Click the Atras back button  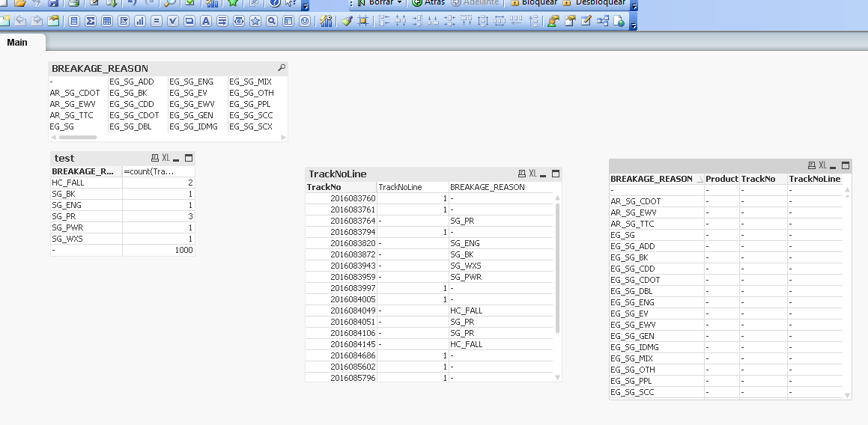[428, 3]
